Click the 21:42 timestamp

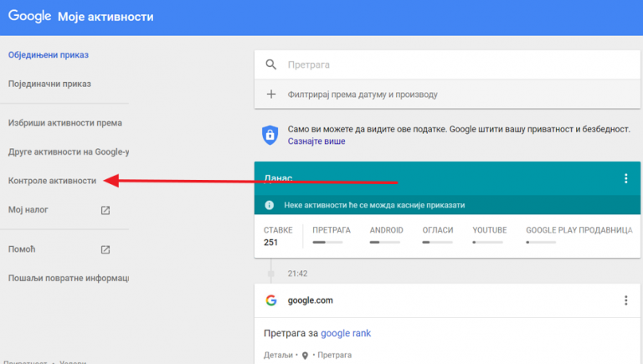(x=297, y=274)
